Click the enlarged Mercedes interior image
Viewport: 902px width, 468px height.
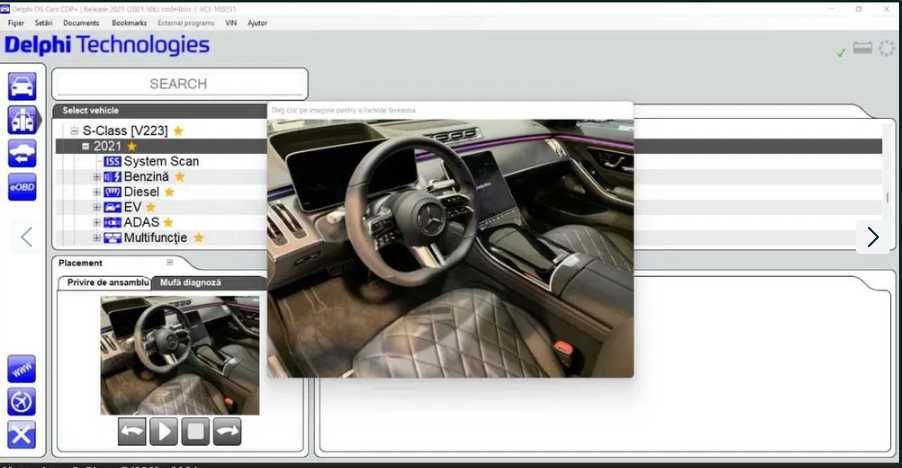pos(450,248)
